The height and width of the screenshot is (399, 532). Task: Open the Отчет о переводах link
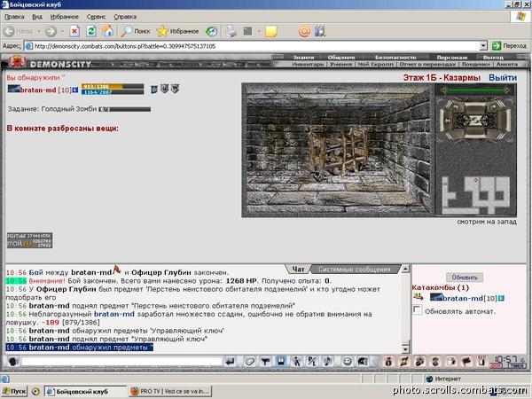(x=427, y=64)
